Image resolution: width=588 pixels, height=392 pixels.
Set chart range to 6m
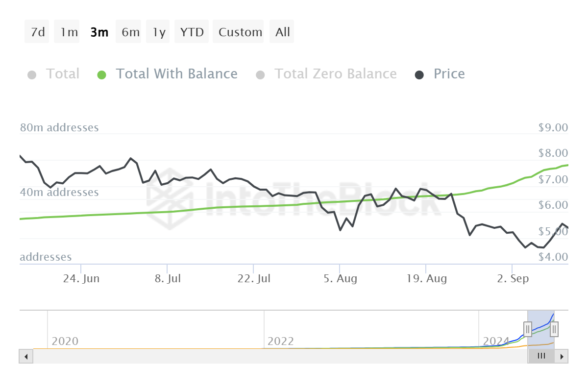(130, 32)
